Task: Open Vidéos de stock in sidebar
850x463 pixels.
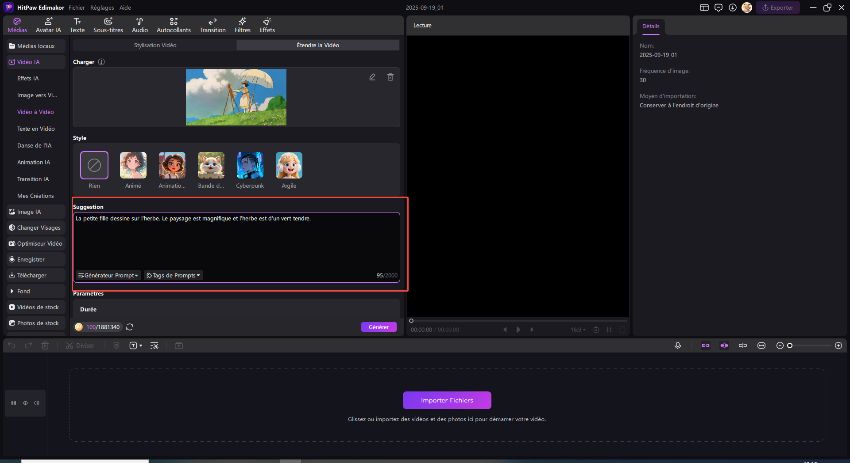Action: point(36,307)
